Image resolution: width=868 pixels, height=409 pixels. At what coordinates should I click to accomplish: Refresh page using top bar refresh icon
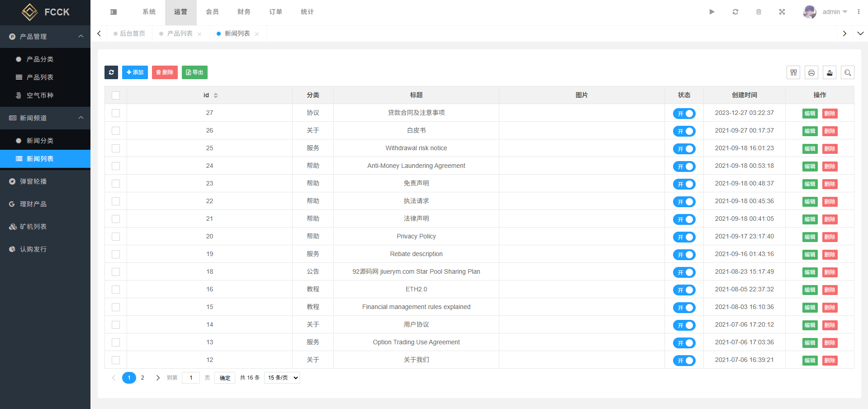(x=735, y=12)
